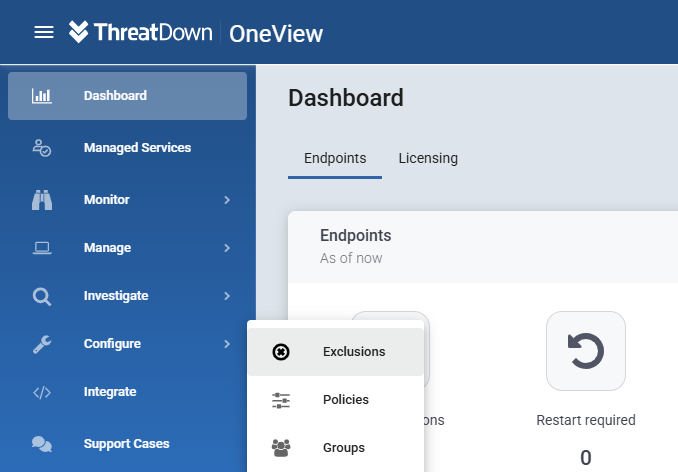Click the 'As of now' subtitle
Viewport: 678px width, 472px height.
click(351, 258)
